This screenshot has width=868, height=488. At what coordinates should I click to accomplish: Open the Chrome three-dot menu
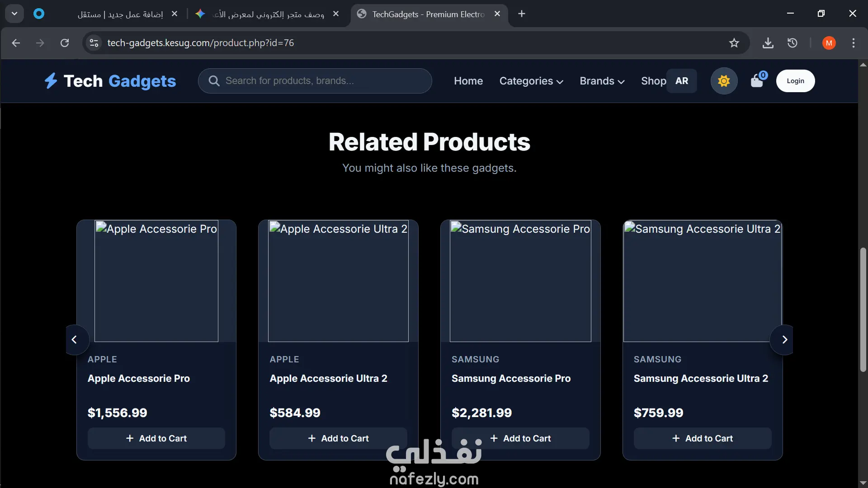pos(854,43)
